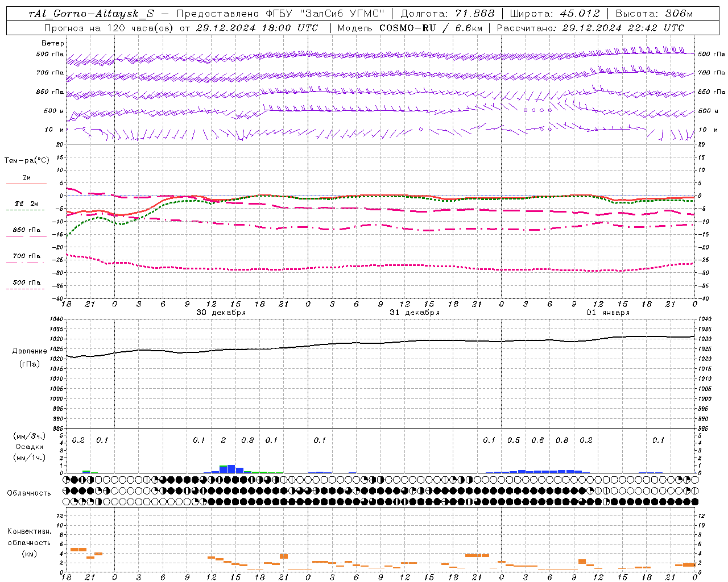Click the Рассчитано: 29.12.2024 22:42 UTC timestamp

point(591,28)
